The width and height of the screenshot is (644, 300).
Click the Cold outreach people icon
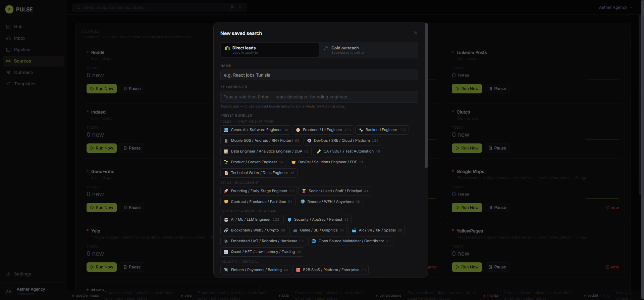(x=326, y=48)
